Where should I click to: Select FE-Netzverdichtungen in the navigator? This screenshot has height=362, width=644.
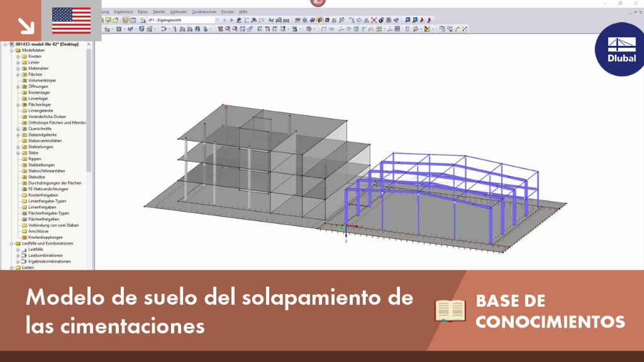48,189
